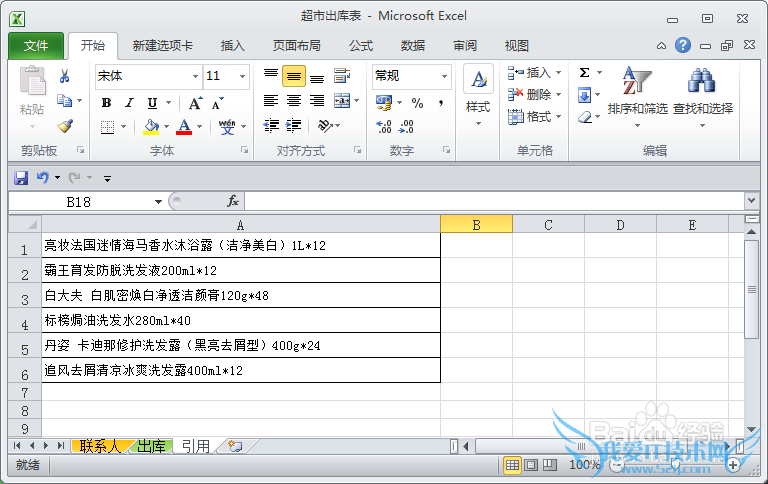Click text orientation icon
The width and height of the screenshot is (768, 484).
325,126
